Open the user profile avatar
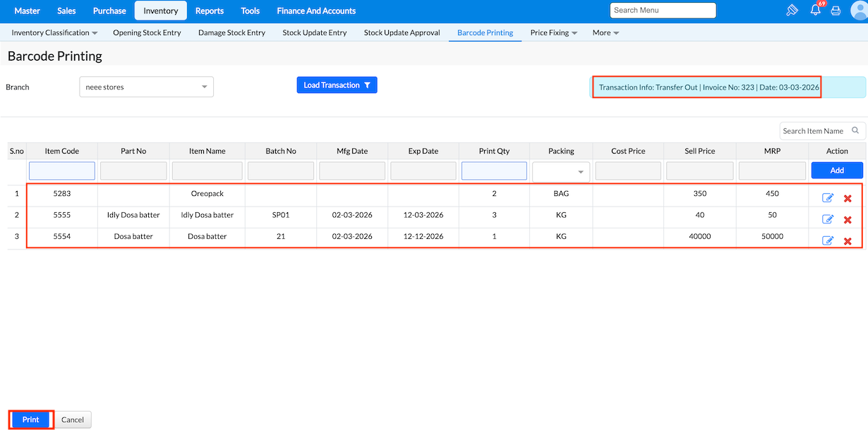 pos(858,11)
